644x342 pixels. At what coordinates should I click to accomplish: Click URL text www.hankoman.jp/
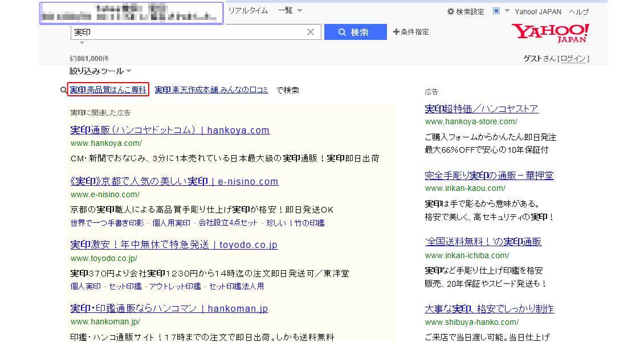(x=105, y=321)
